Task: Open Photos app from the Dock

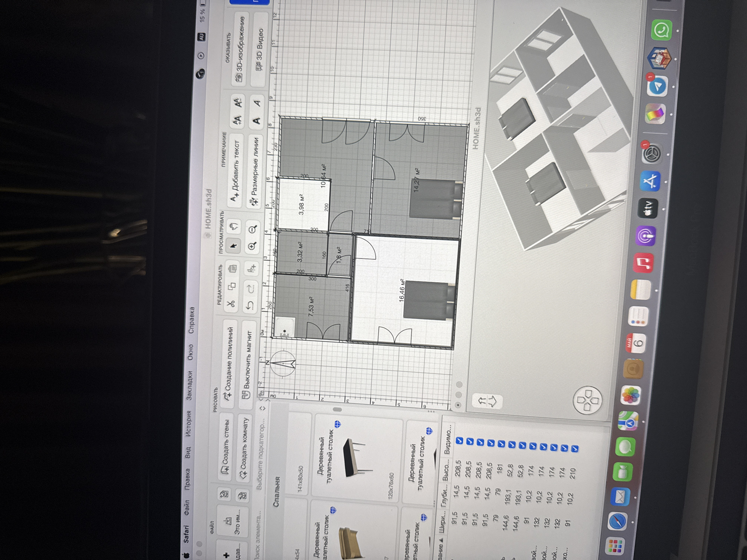Action: 630,396
